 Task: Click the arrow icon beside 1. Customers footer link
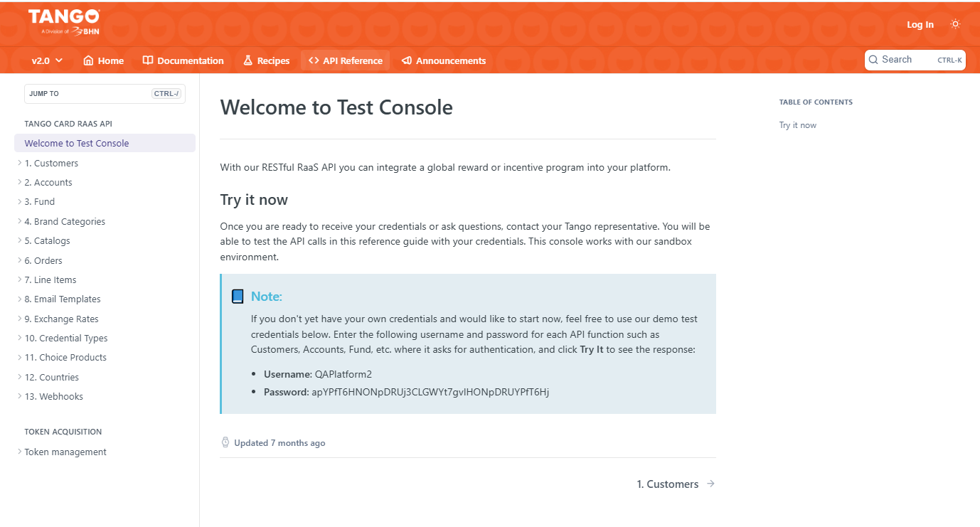pos(710,484)
